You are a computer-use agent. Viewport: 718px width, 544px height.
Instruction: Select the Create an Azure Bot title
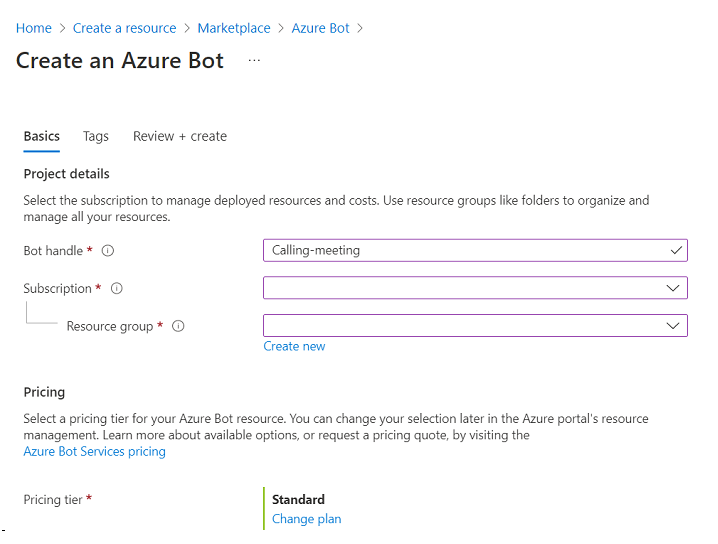click(120, 61)
